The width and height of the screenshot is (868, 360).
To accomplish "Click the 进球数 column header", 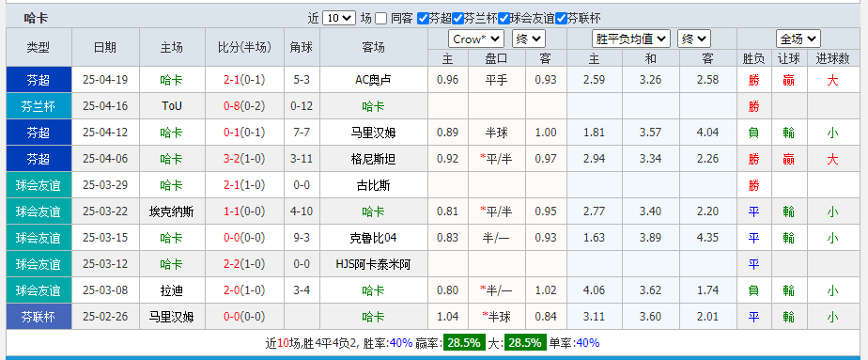I will click(832, 58).
